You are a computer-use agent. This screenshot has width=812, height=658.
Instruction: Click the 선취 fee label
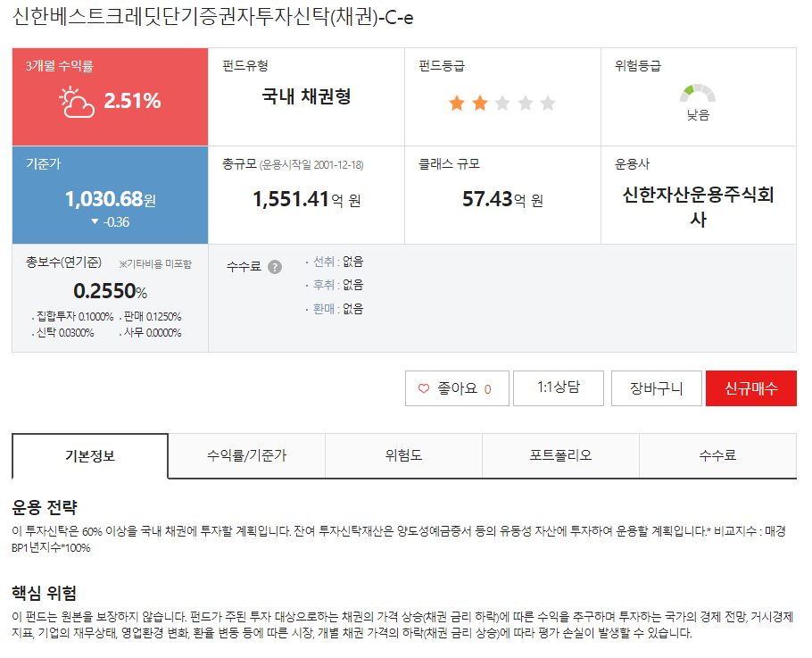tap(324, 262)
